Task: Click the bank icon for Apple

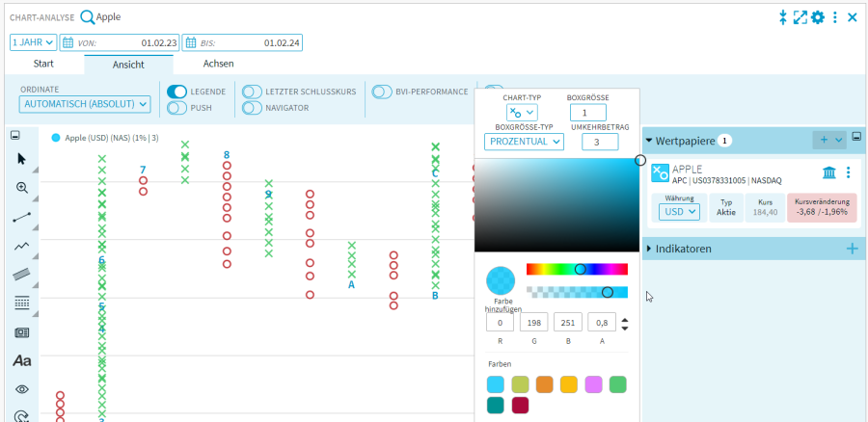Action: coord(828,172)
